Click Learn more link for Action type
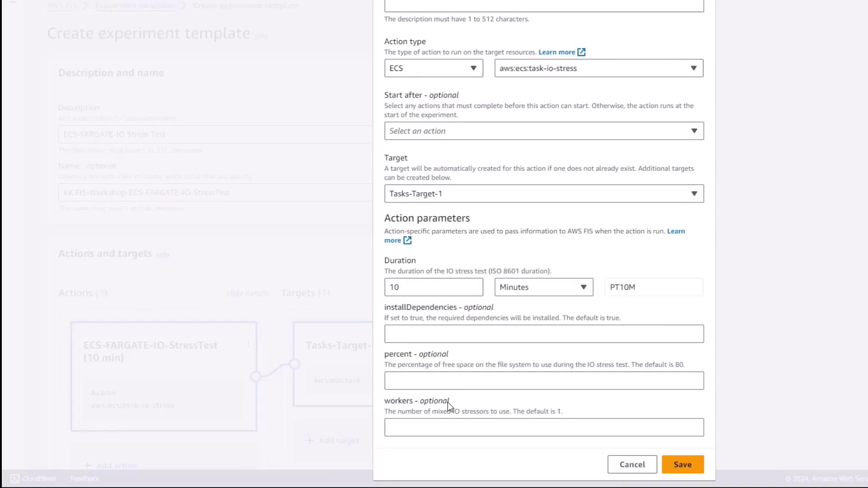 [x=557, y=52]
